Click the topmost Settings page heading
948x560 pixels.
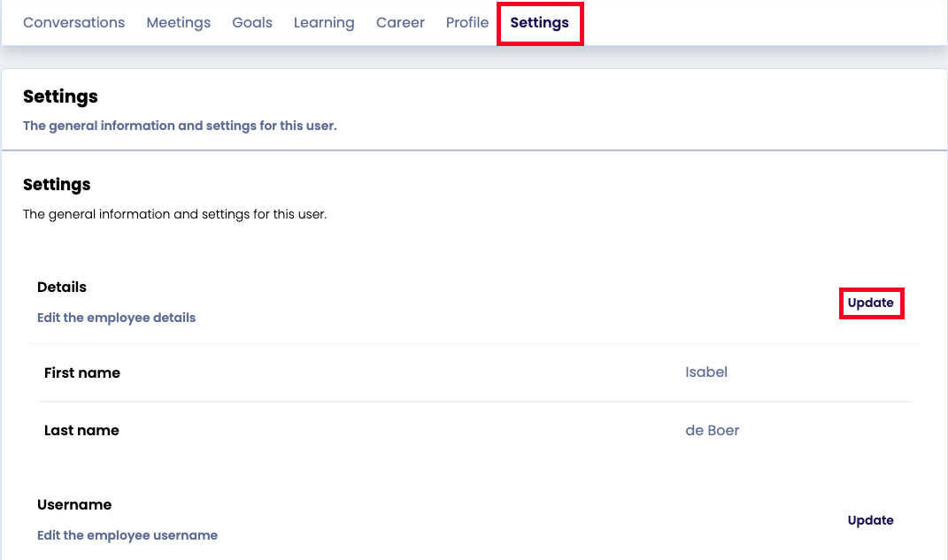click(60, 96)
